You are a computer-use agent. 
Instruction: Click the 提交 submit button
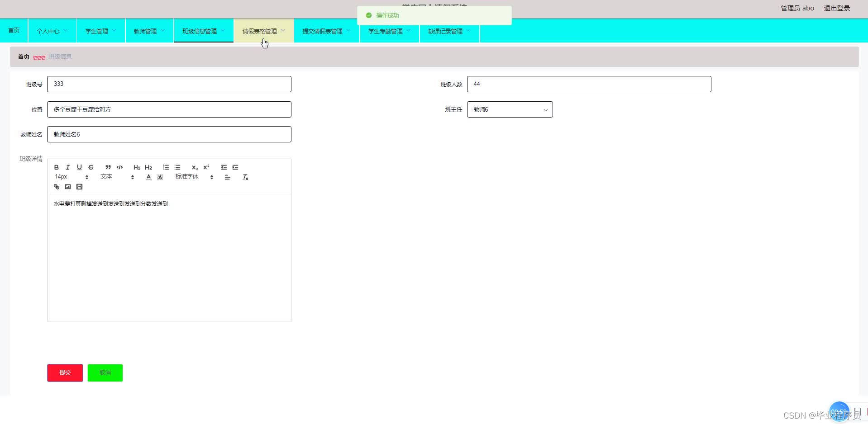65,372
